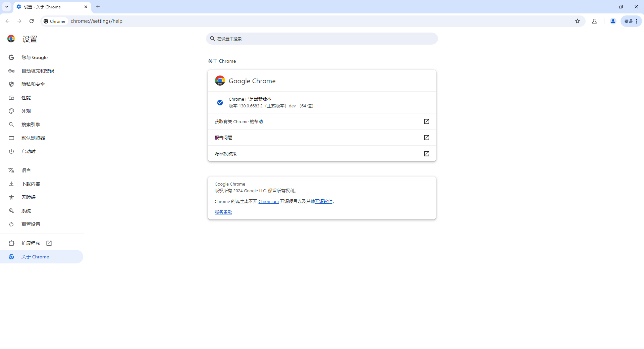Screen dimensions: 644x349
Task: Open the 服务条款 link
Action: click(223, 212)
